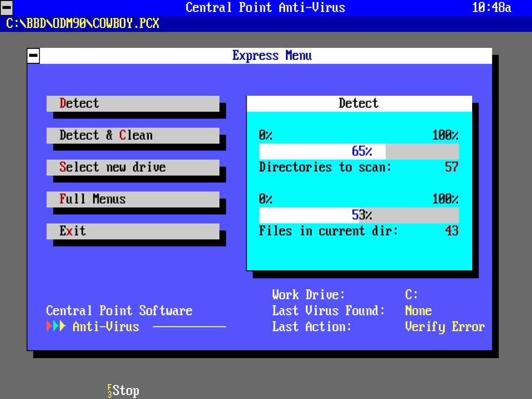Click the yellow Anti-Virus product name

106,327
